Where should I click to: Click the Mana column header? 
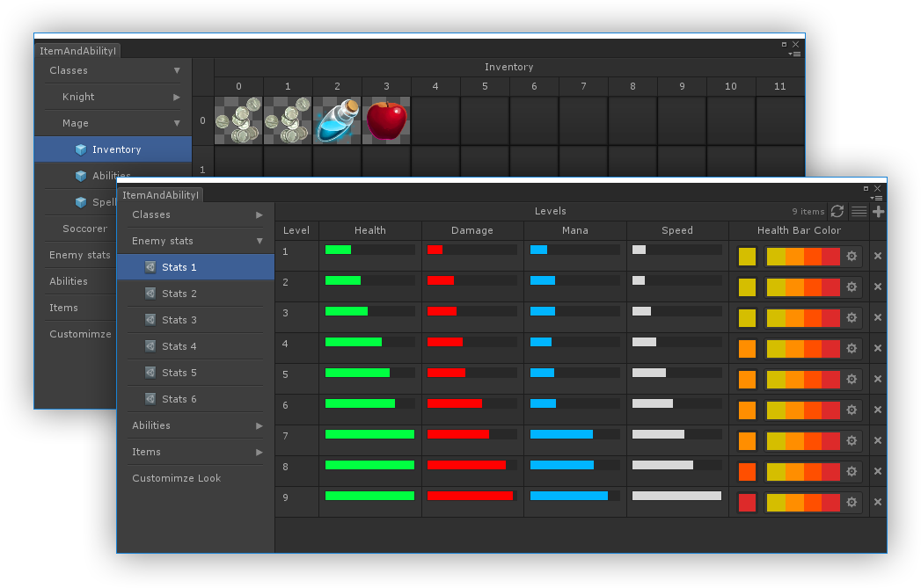pos(575,230)
